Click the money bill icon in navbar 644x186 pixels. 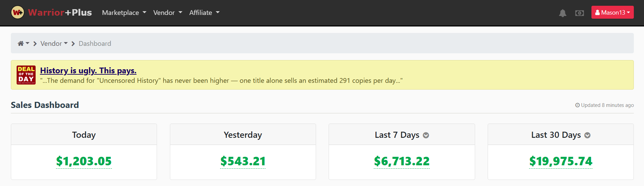pyautogui.click(x=580, y=13)
